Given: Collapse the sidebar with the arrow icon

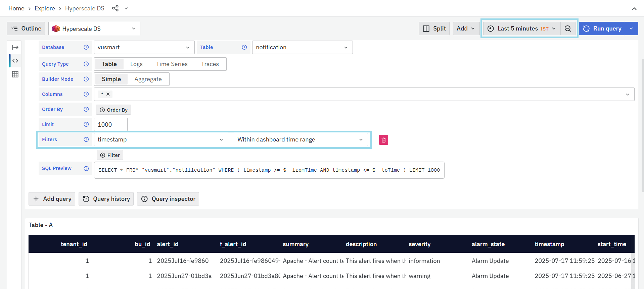Looking at the screenshot, I should point(15,47).
